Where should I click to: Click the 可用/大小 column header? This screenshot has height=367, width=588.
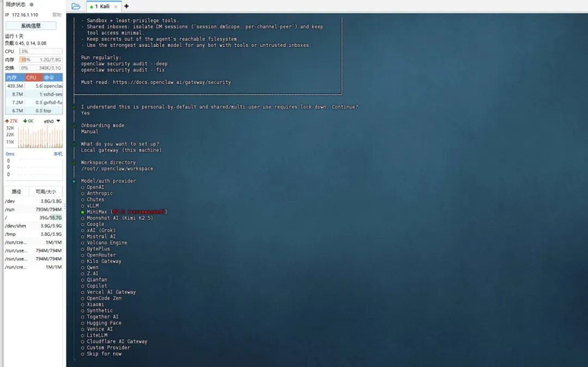(46, 192)
